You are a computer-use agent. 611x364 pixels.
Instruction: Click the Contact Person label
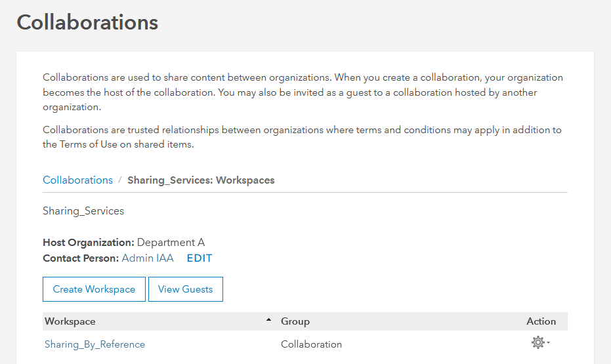point(81,258)
